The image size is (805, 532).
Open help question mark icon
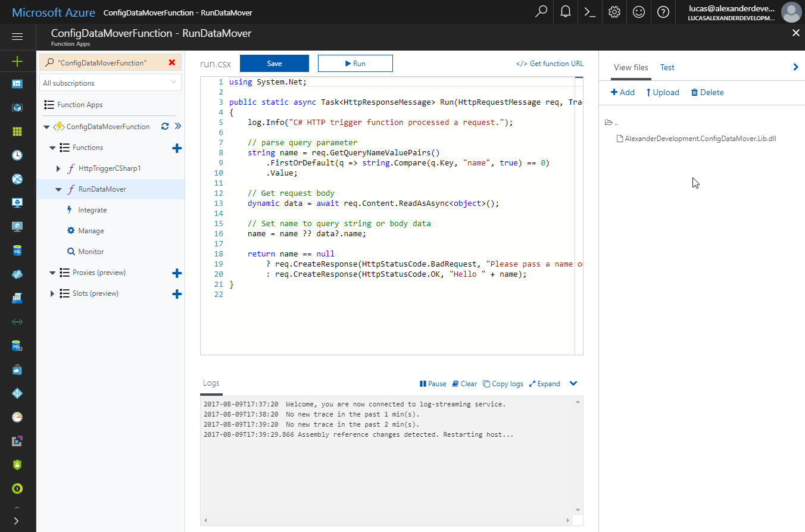(663, 12)
